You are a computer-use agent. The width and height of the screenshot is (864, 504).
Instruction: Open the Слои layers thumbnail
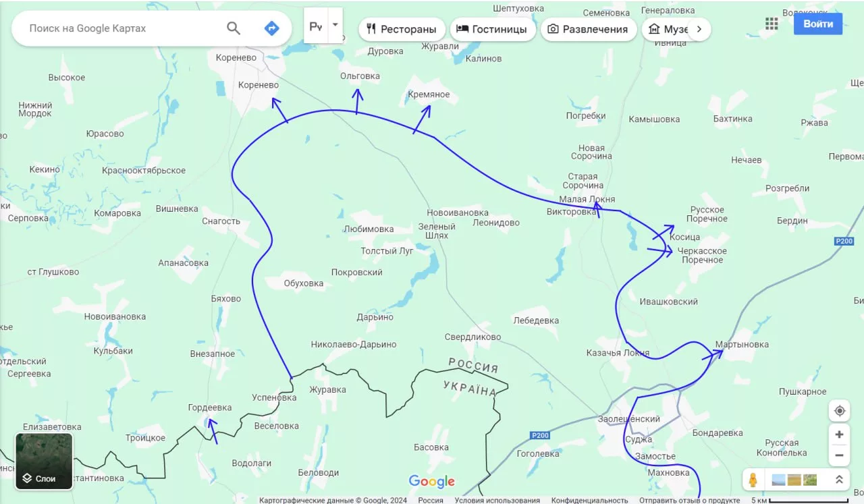[44, 461]
